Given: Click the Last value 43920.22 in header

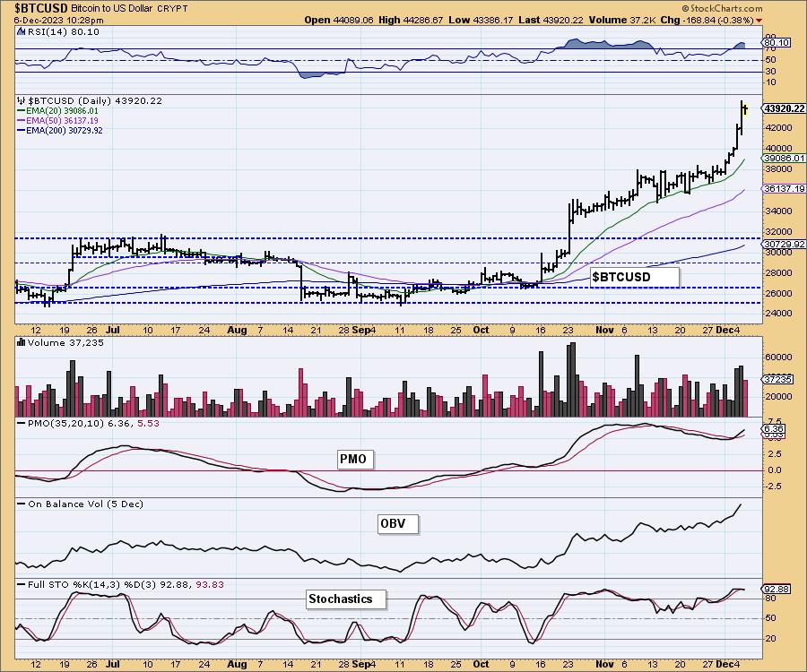Looking at the screenshot, I should (563, 20).
